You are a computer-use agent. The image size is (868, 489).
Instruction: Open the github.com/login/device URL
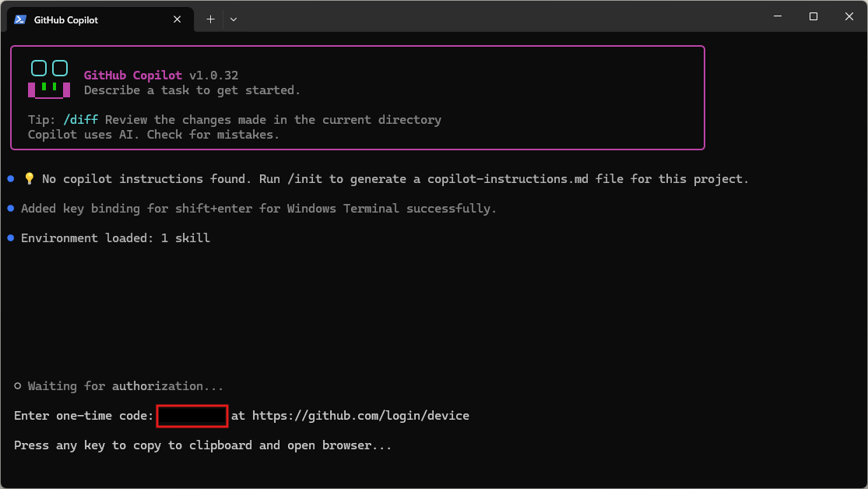360,416
